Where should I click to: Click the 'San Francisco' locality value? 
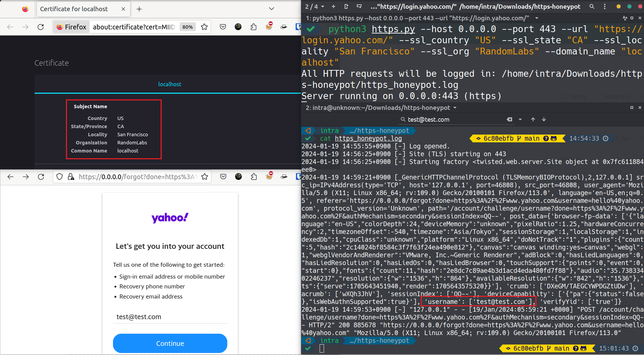133,135
